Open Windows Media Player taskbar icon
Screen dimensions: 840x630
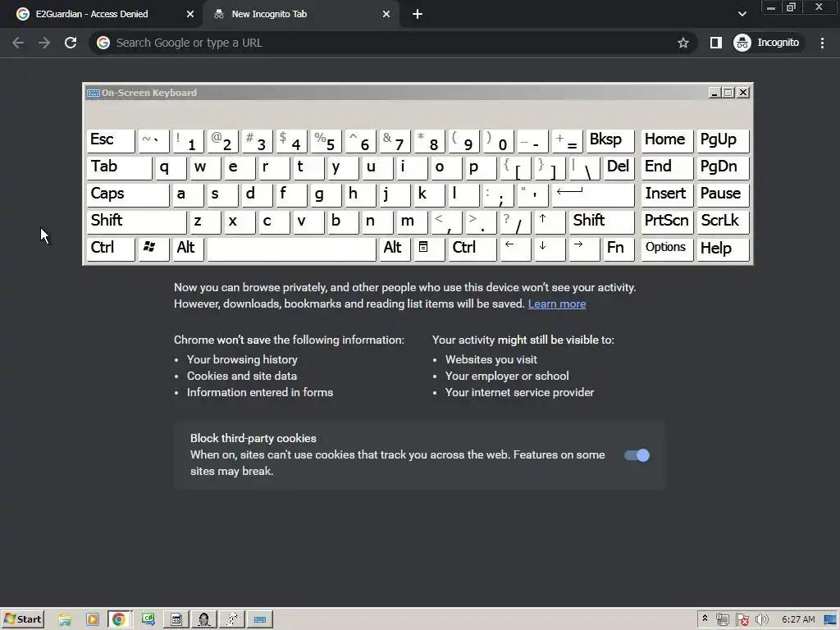pos(93,619)
